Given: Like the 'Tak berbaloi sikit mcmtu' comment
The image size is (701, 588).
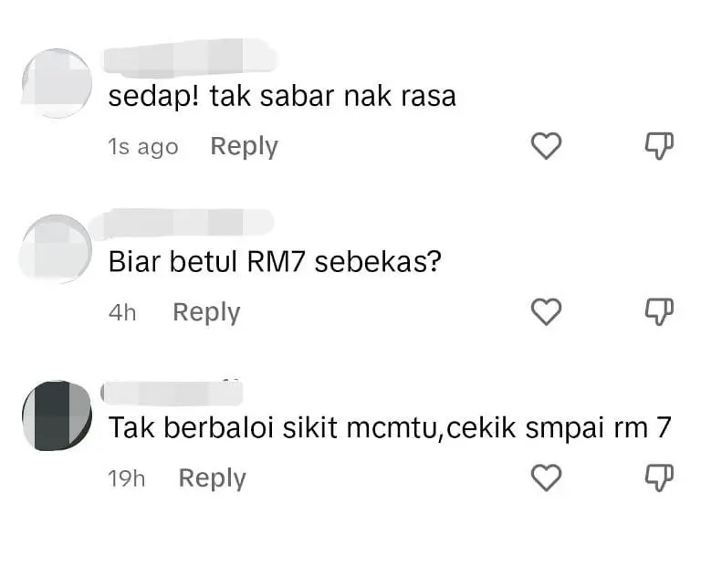Looking at the screenshot, I should coord(546,478).
